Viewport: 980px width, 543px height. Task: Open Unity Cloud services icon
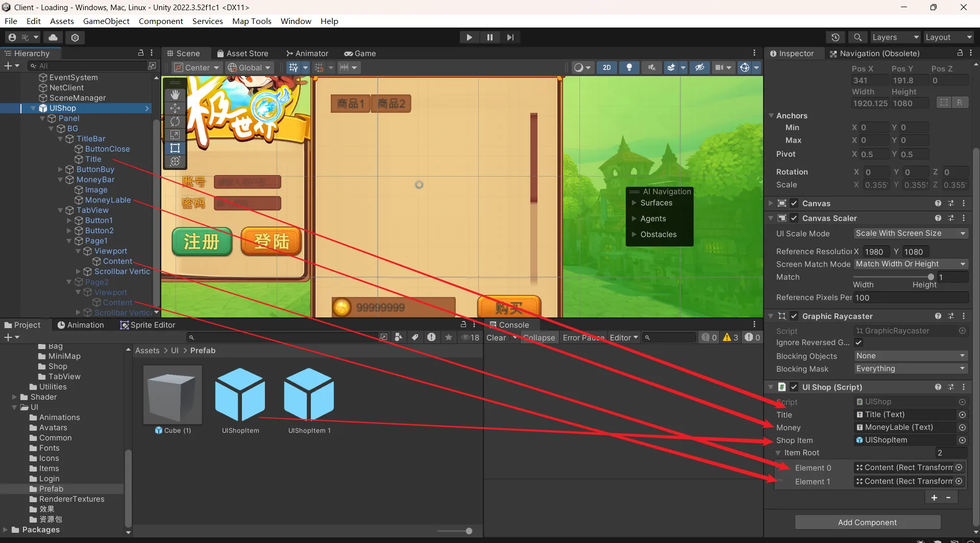click(53, 37)
